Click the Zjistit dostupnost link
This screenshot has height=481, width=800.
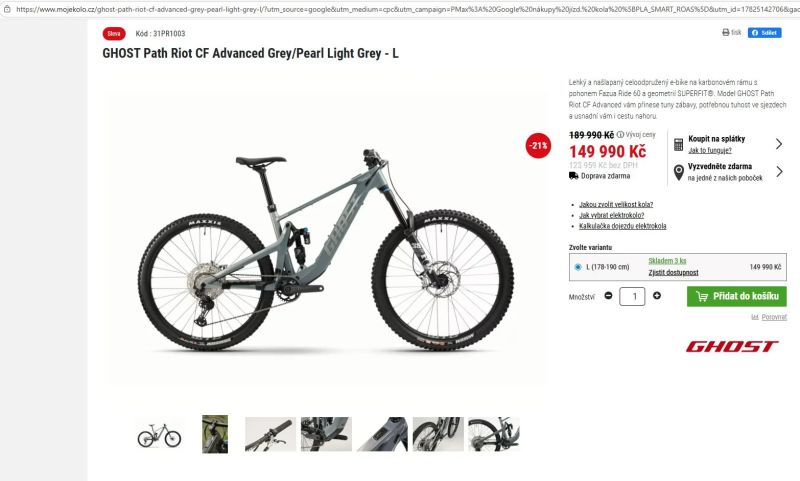[x=673, y=272]
